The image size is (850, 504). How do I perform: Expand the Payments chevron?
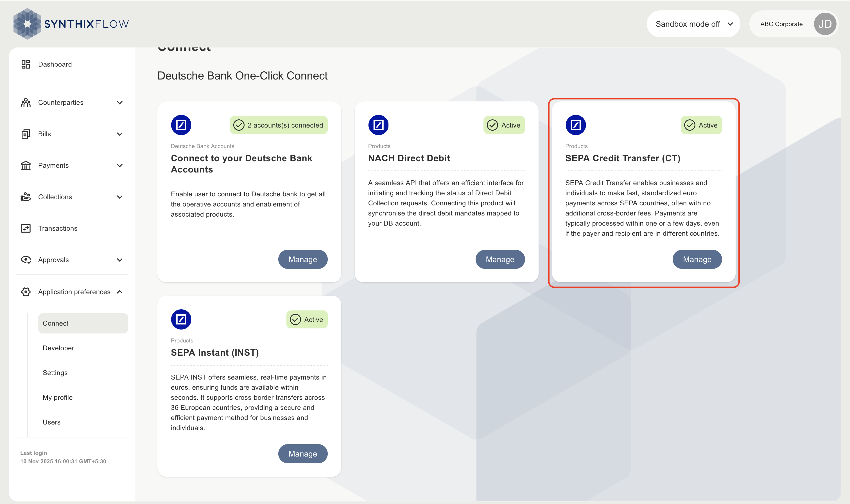pyautogui.click(x=119, y=165)
